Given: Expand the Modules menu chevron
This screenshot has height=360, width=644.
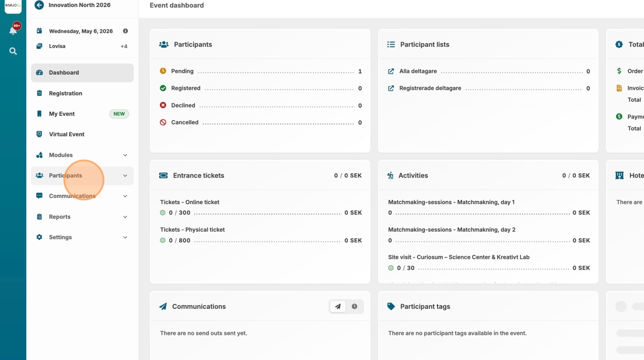Looking at the screenshot, I should pyautogui.click(x=125, y=155).
